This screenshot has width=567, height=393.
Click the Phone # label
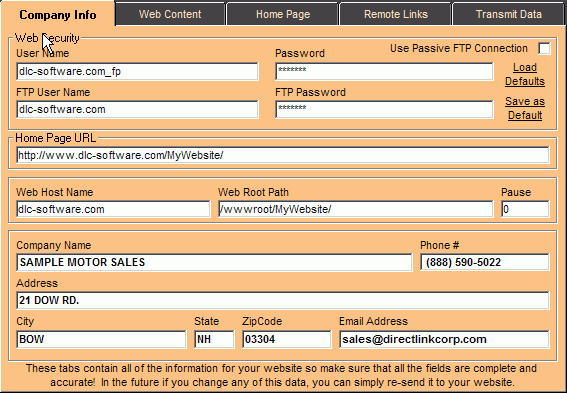pos(439,245)
